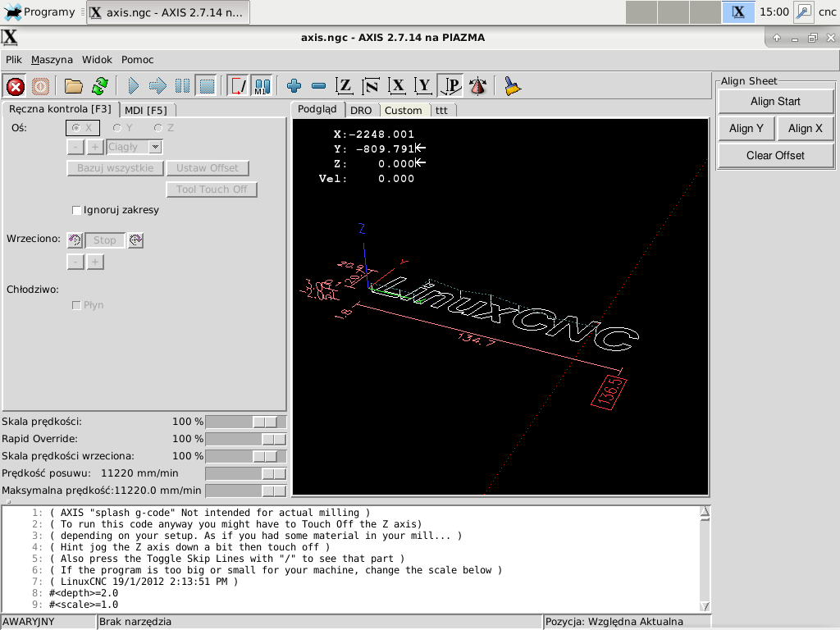Click G-code scrollbar down arrow
Screen dimensions: 840x630
click(x=705, y=606)
